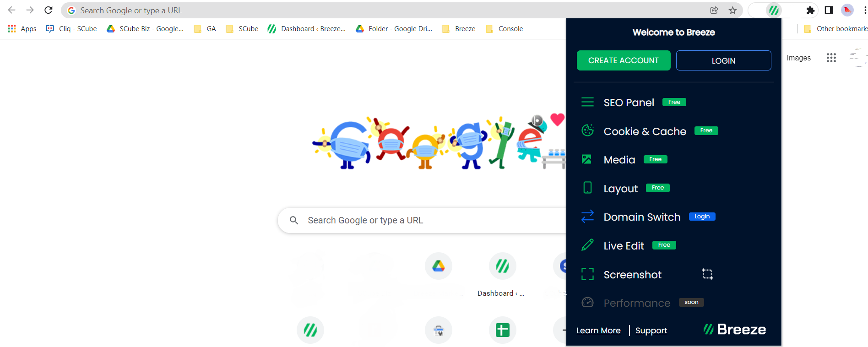The width and height of the screenshot is (868, 347).
Task: Open Cookie & Cache tool
Action: 645,131
